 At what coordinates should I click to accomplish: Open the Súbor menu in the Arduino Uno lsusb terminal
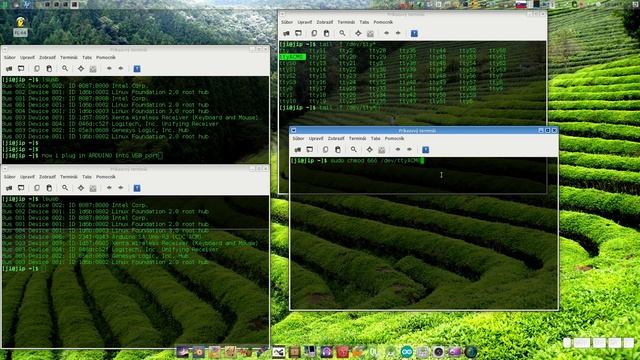click(x=10, y=177)
